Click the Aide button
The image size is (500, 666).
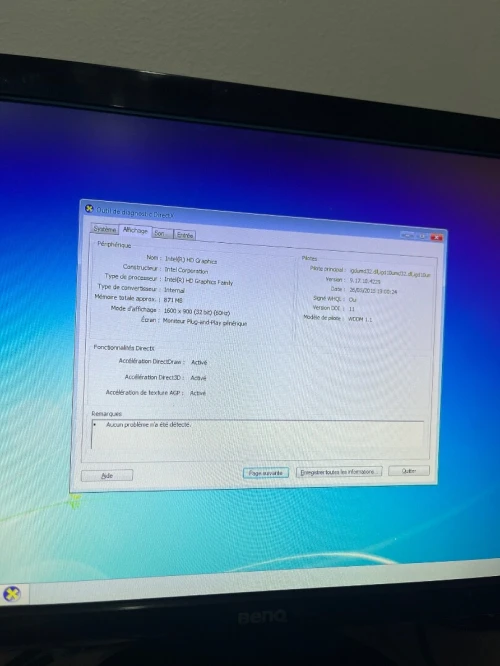coord(107,476)
